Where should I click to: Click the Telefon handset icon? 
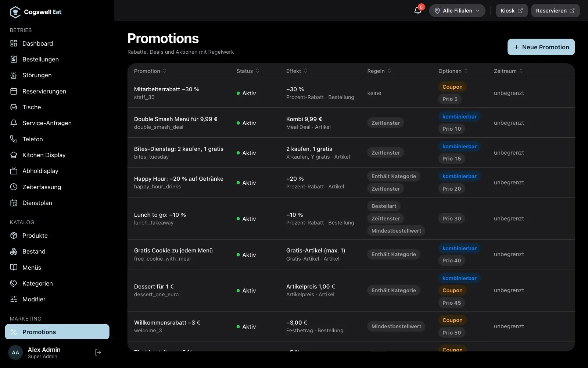coord(14,139)
